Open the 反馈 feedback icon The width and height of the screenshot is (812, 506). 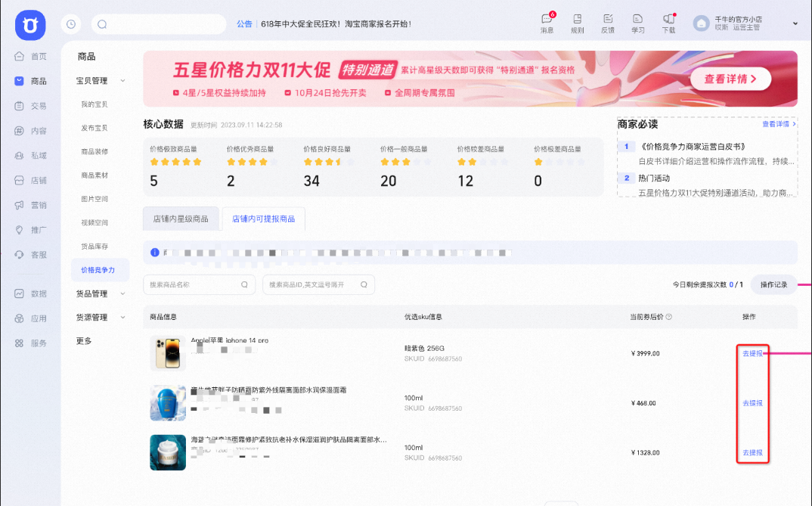[607, 23]
